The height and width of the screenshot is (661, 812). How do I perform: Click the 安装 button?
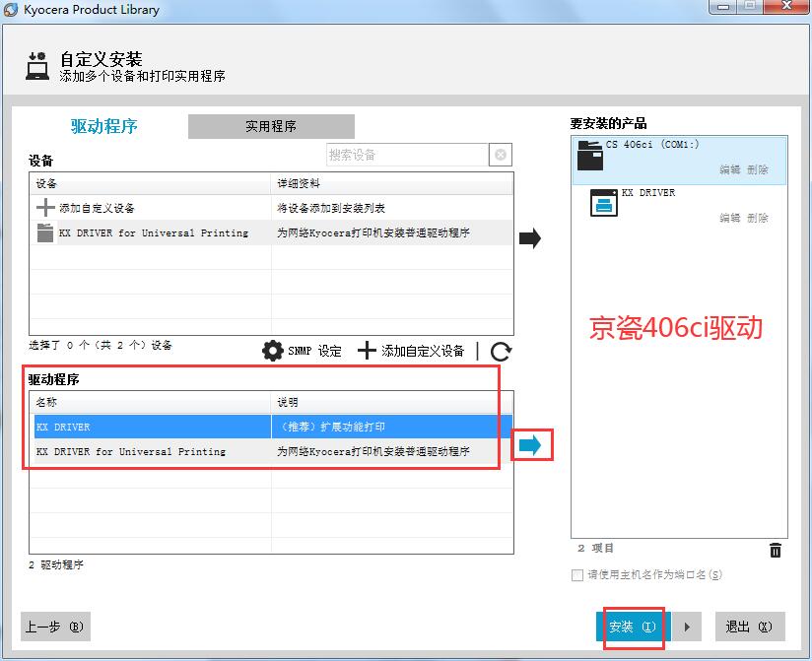(632, 627)
